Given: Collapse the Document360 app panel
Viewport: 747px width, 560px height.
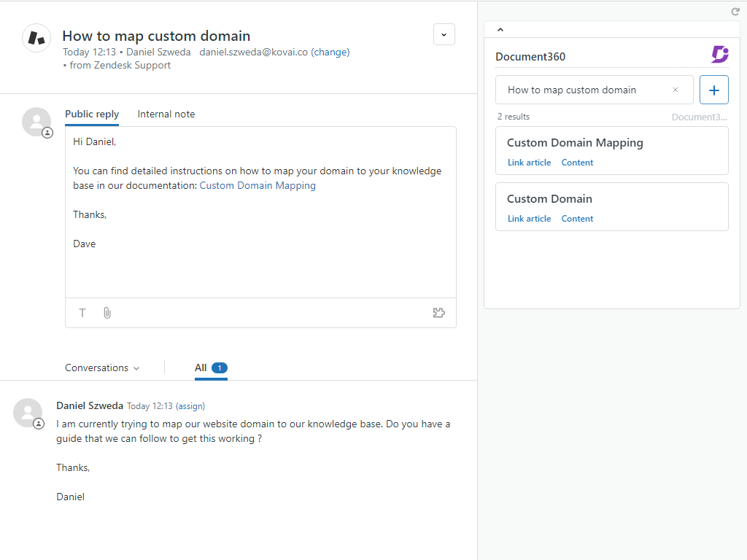Looking at the screenshot, I should pos(500,30).
